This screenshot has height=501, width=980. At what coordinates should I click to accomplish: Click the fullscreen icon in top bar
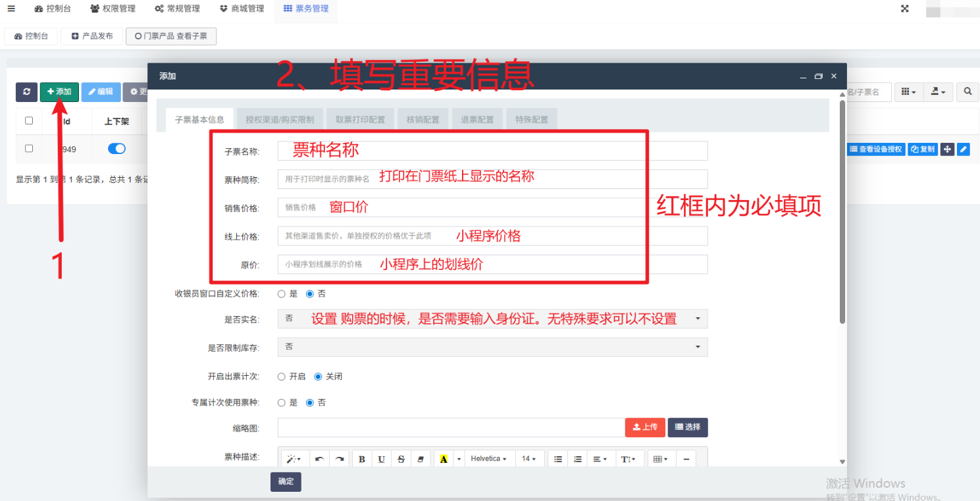point(905,9)
